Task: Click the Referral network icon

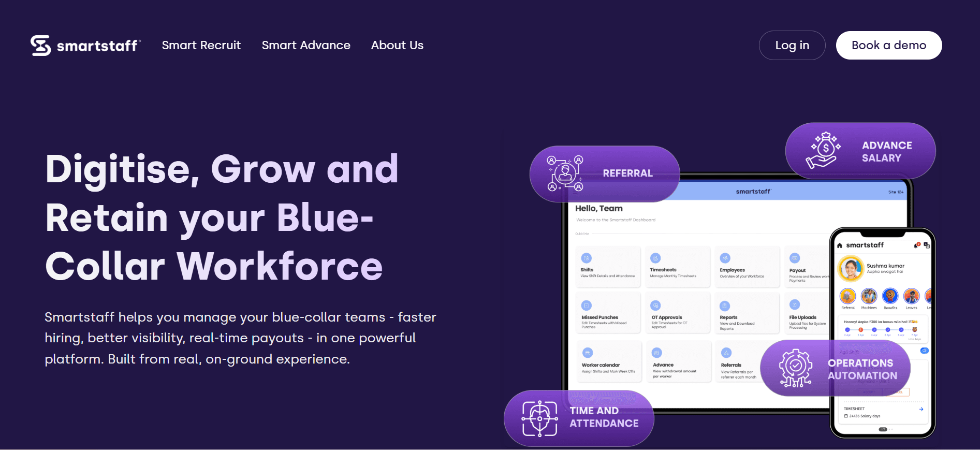Action: click(565, 173)
